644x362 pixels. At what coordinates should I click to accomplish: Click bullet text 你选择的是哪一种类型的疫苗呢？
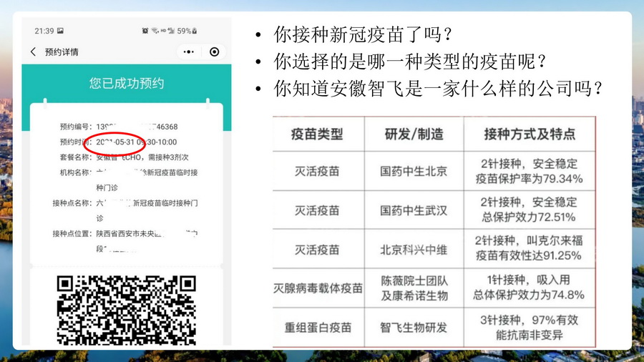pyautogui.click(x=410, y=62)
